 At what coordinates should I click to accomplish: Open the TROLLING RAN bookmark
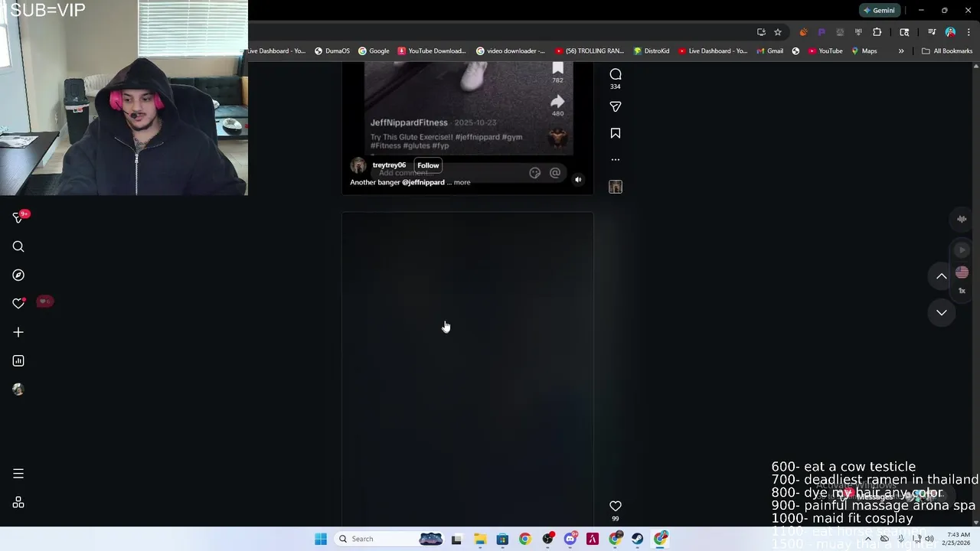point(590,51)
